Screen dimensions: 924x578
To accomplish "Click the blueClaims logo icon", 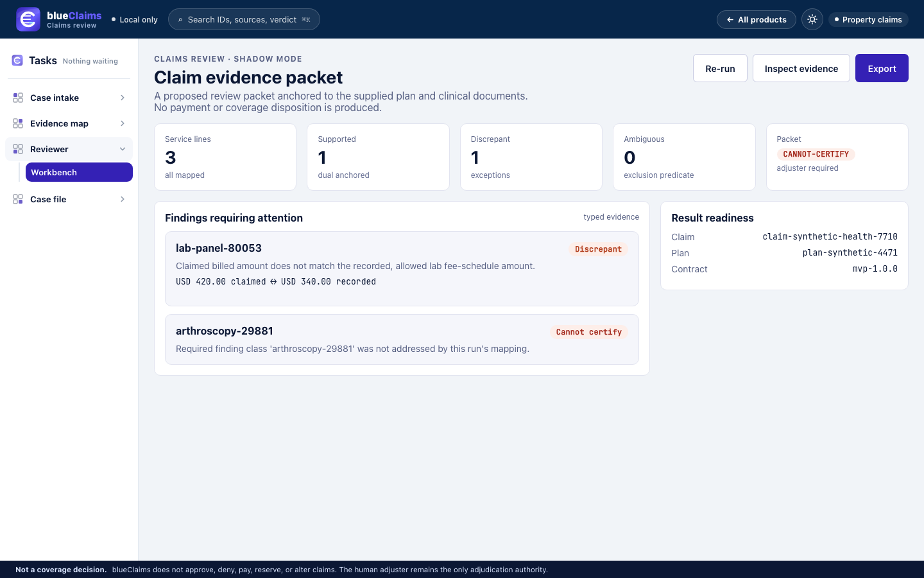I will [28, 19].
